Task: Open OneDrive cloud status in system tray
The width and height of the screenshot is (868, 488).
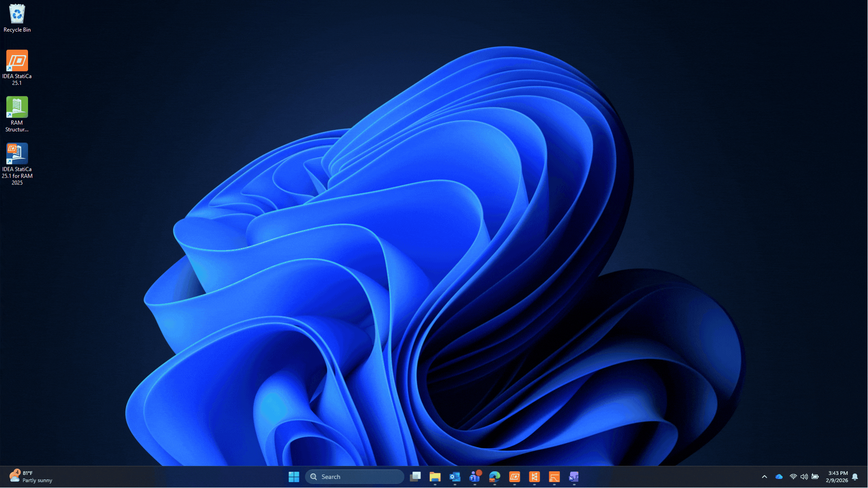Action: tap(779, 477)
